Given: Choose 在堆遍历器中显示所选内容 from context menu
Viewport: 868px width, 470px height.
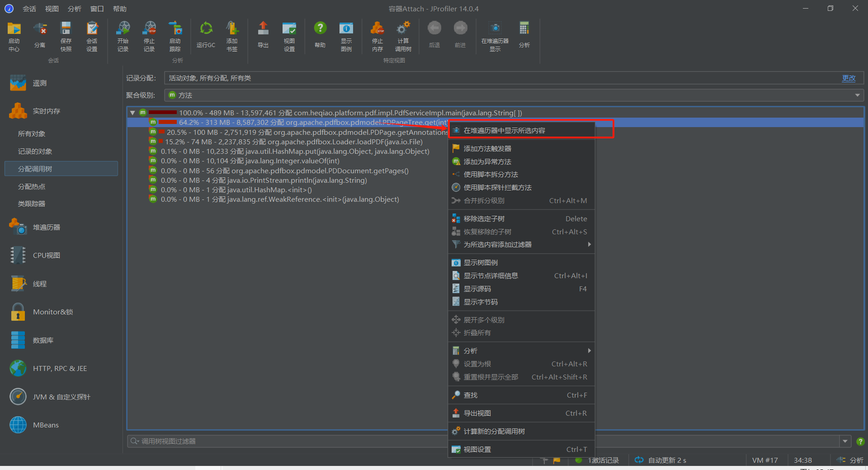Looking at the screenshot, I should (x=521, y=130).
